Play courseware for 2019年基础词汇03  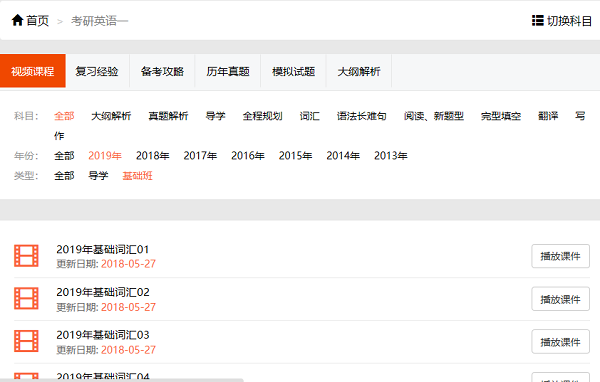(561, 341)
